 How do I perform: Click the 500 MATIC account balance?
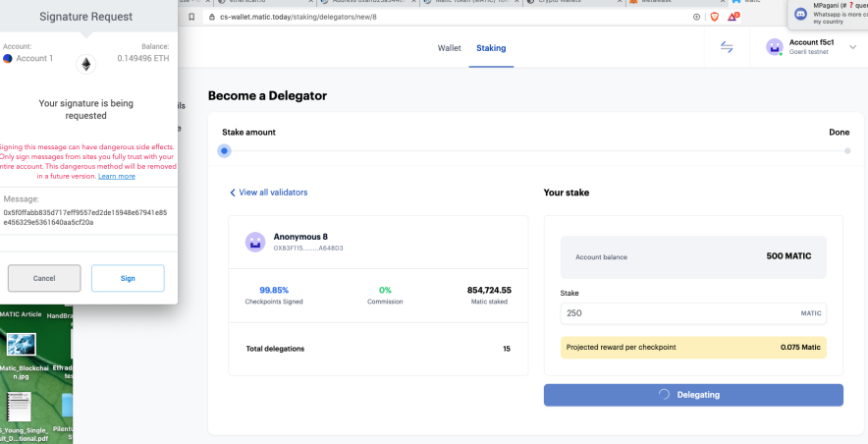point(788,256)
